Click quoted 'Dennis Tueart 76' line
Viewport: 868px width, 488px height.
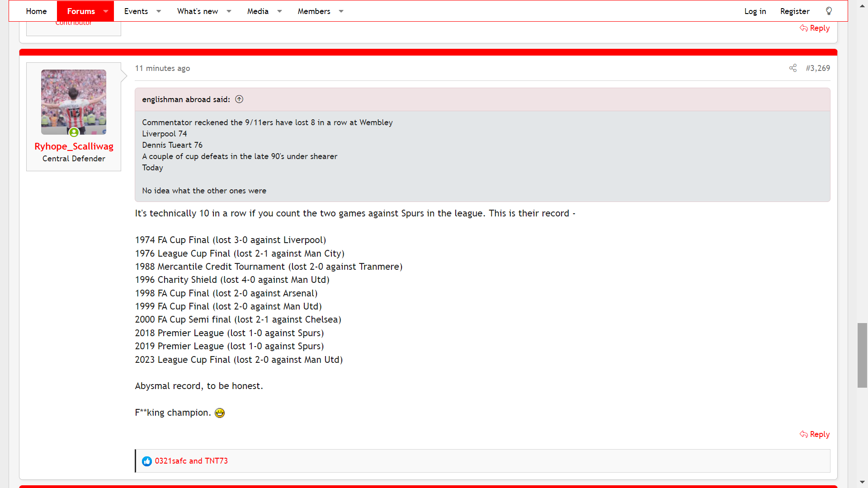[172, 145]
